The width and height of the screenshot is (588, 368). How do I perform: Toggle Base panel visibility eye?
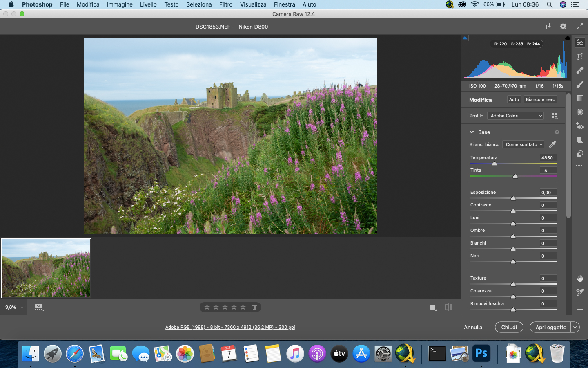tap(557, 132)
